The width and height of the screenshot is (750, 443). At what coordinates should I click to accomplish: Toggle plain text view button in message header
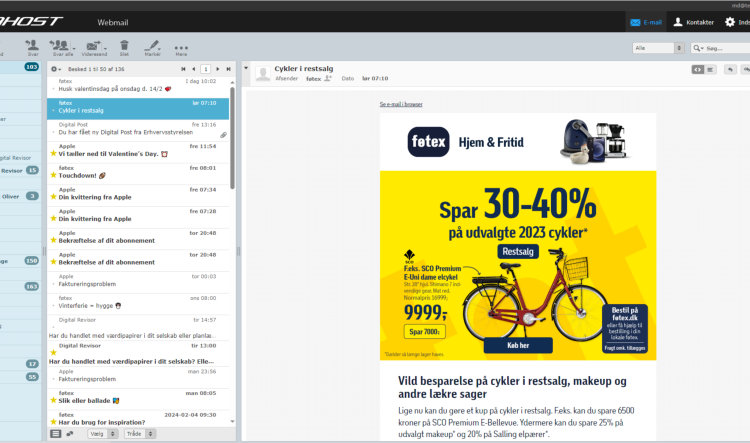point(710,70)
